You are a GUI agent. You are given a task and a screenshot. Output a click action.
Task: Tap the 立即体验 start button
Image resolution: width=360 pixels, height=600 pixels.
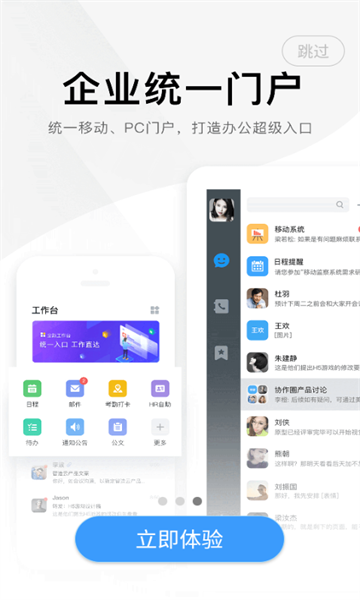(179, 539)
